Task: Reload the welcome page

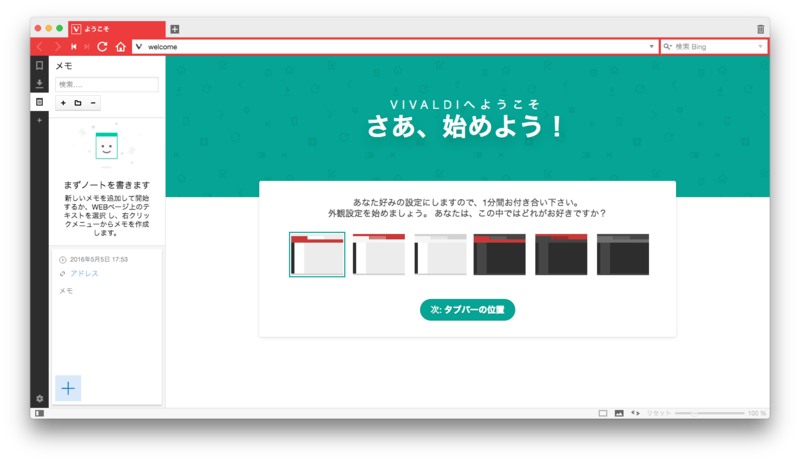Action: [103, 47]
